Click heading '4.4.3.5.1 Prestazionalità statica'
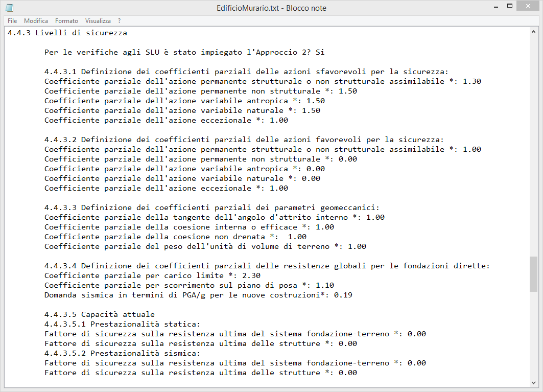The width and height of the screenshot is (543, 392). click(x=122, y=324)
